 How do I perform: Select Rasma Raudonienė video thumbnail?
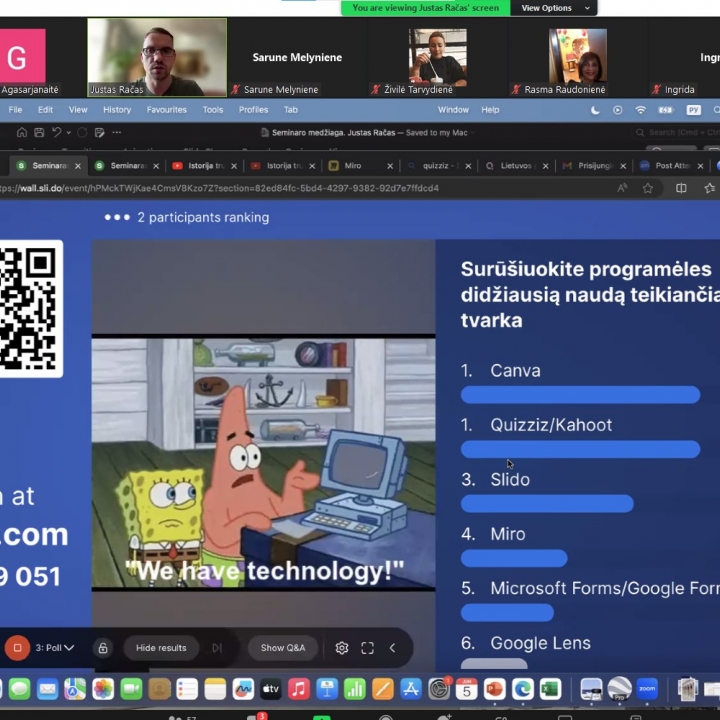(x=578, y=56)
